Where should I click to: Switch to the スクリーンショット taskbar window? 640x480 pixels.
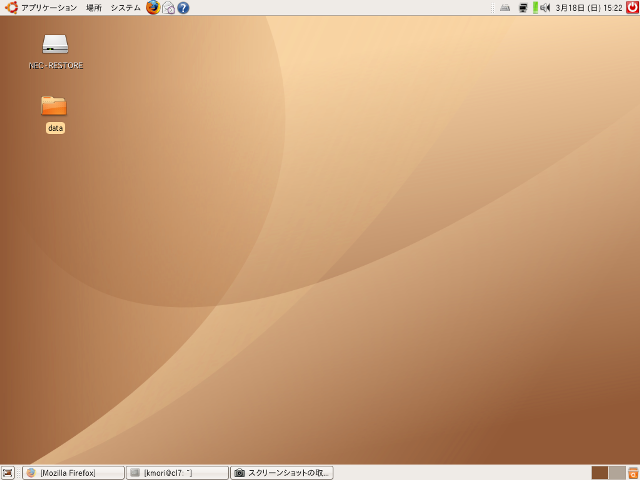[282, 472]
